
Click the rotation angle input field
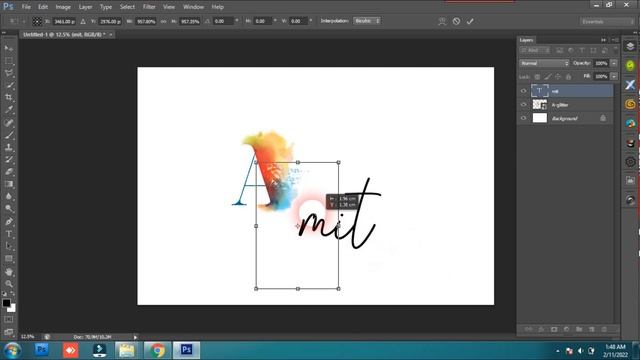point(223,21)
